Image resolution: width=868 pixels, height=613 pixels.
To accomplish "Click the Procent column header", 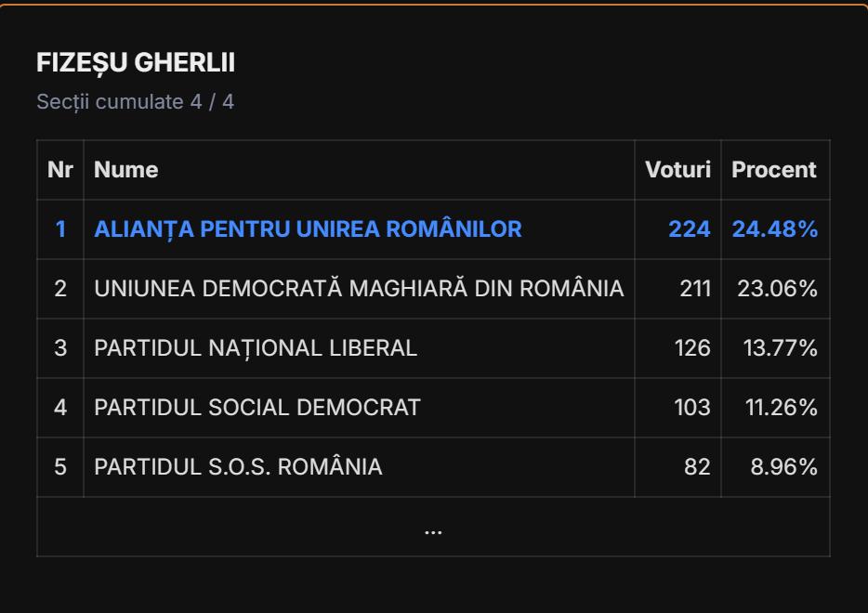I will click(774, 170).
